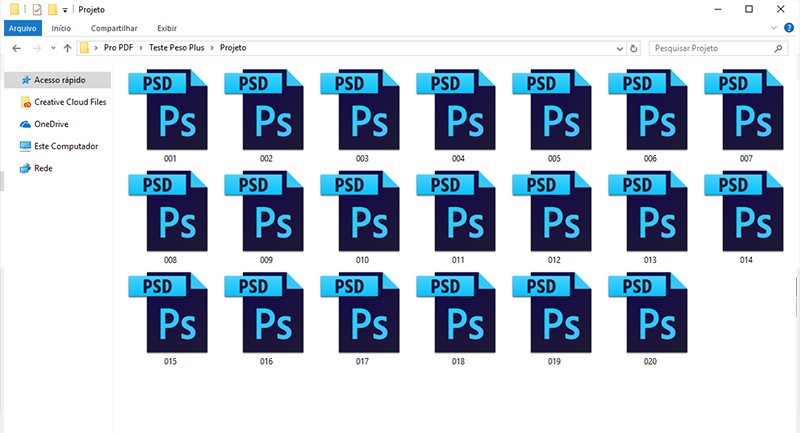Screen dimensions: 800x433
Task: Open Creative Cloud Files in the sidebar
Action: (x=69, y=102)
